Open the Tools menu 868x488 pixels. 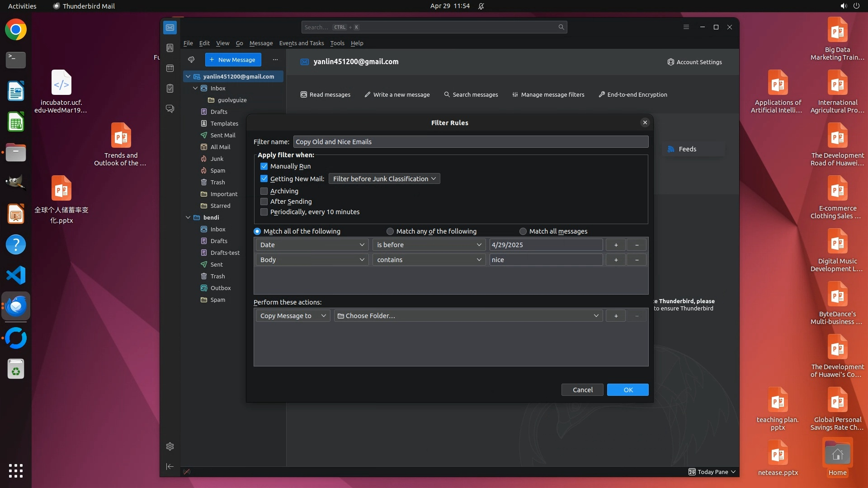[x=337, y=43]
